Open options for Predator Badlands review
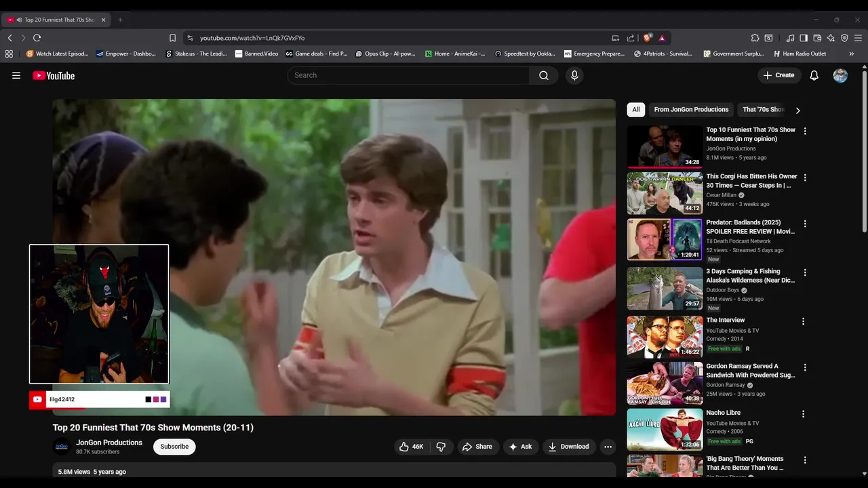868x488 pixels. (x=805, y=224)
